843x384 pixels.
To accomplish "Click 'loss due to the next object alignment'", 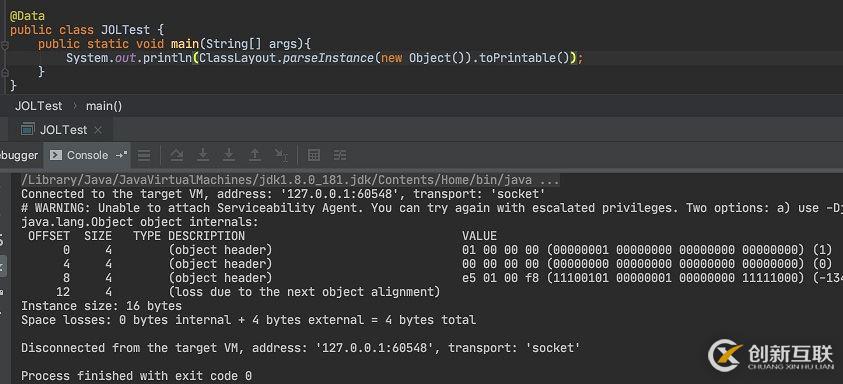I will (x=304, y=291).
